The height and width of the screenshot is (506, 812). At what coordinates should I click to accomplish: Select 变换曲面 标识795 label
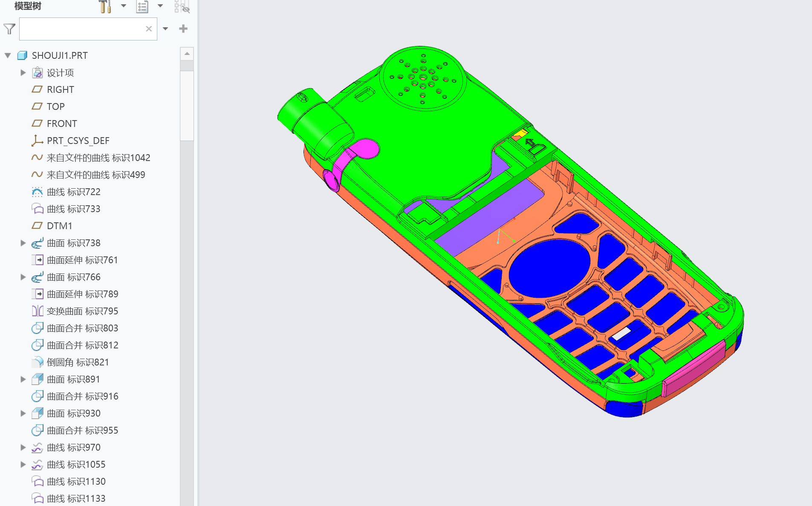click(83, 311)
